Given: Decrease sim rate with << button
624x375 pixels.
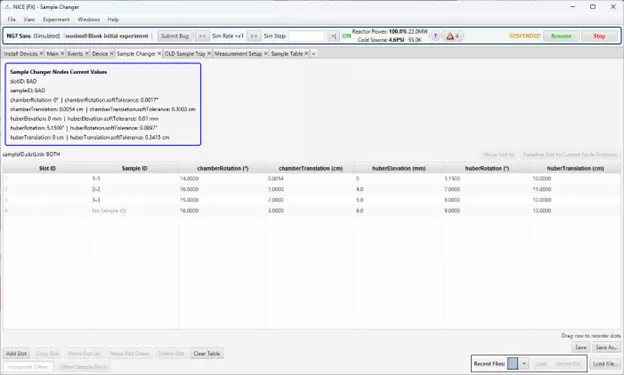Looking at the screenshot, I should pos(202,36).
